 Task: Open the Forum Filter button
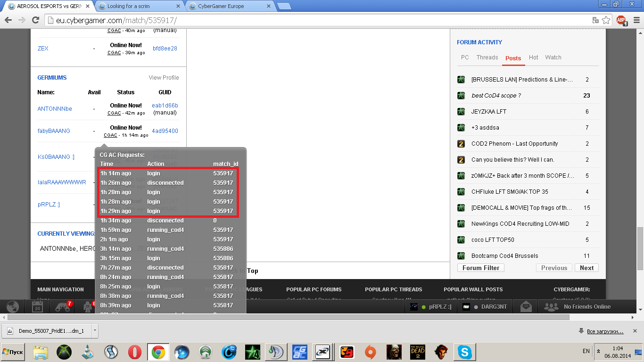[481, 268]
